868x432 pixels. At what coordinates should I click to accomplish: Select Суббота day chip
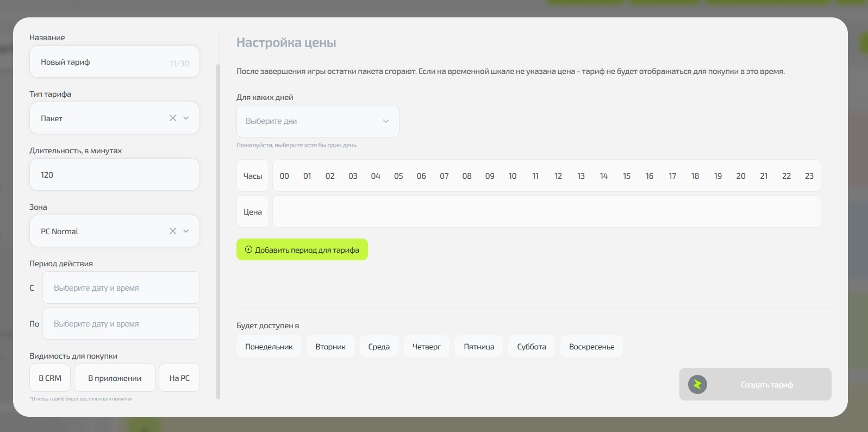[532, 347]
